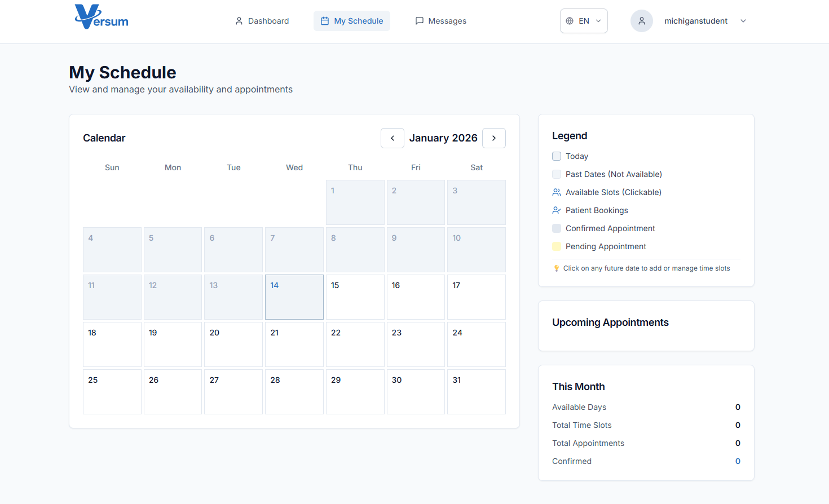Click the Today color indicator in Legend
Screen dimensions: 829x504
coord(557,156)
